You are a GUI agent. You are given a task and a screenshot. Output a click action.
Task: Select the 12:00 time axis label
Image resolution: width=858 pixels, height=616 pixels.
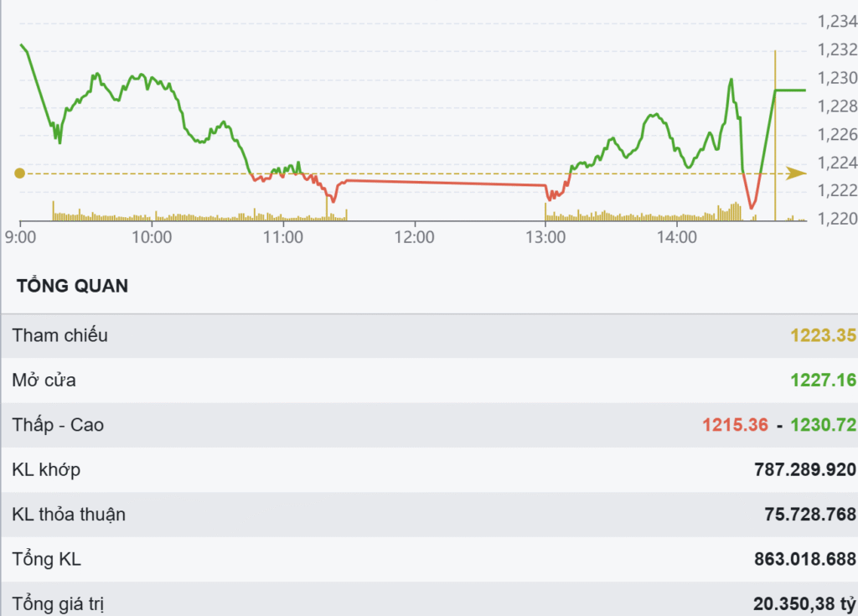pyautogui.click(x=414, y=237)
